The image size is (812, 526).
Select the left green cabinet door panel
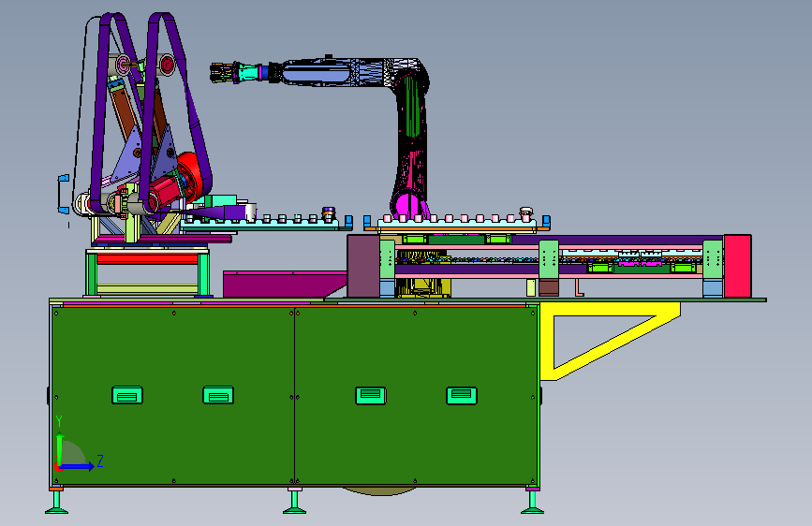[x=173, y=396]
